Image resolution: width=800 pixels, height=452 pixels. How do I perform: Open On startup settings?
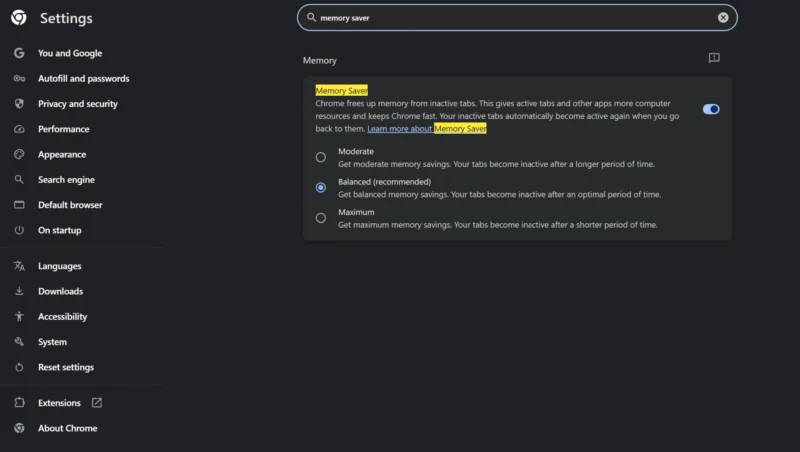point(59,230)
